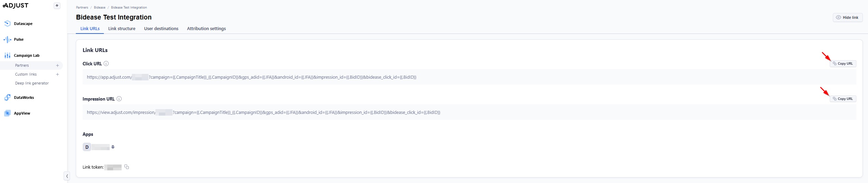Collapse the sidebar with the chevron
Viewport: 868px width, 183px height.
click(67, 176)
